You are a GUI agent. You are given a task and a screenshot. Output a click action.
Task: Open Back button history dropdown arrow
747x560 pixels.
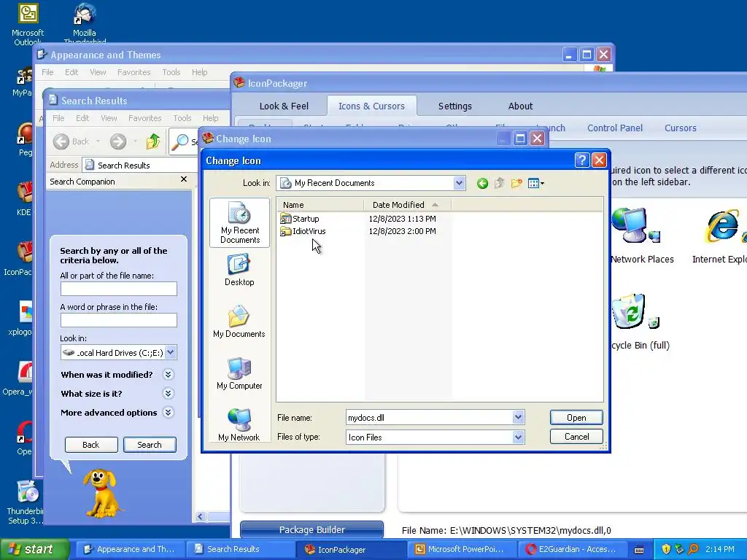(x=98, y=141)
